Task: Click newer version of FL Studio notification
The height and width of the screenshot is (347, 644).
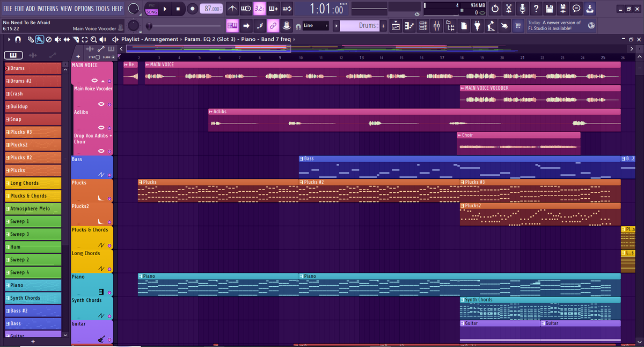Action: tap(562, 26)
